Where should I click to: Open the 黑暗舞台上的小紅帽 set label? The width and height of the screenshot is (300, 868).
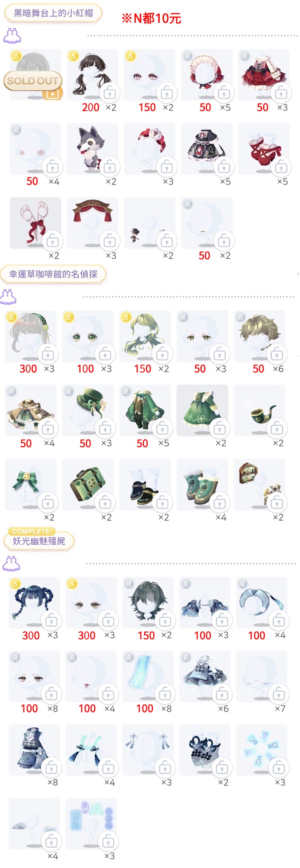(x=53, y=13)
